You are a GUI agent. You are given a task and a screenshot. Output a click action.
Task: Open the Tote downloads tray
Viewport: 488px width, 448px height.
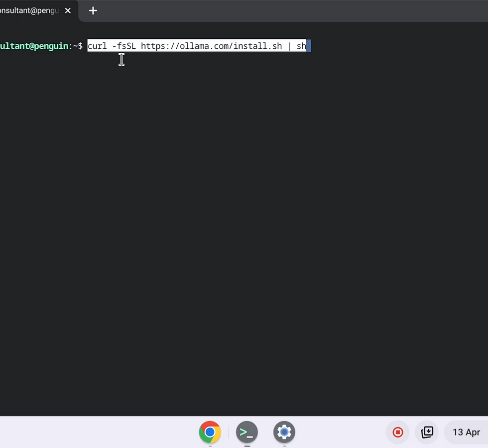coord(427,432)
